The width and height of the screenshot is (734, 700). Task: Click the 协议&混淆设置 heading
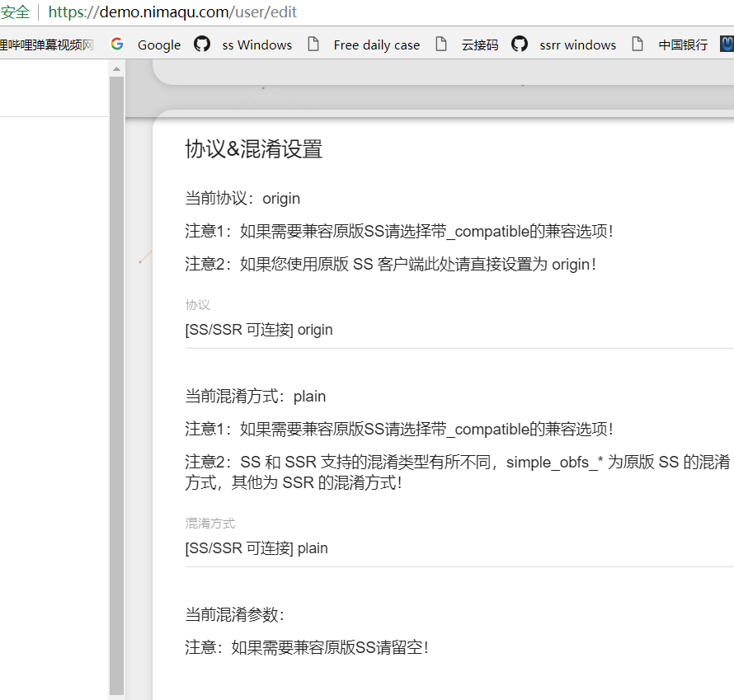[x=254, y=149]
